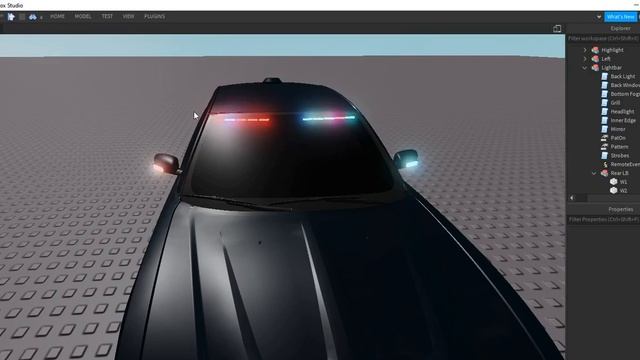This screenshot has height=360, width=640.
Task: Select the "Pattern" row text
Action: click(620, 147)
